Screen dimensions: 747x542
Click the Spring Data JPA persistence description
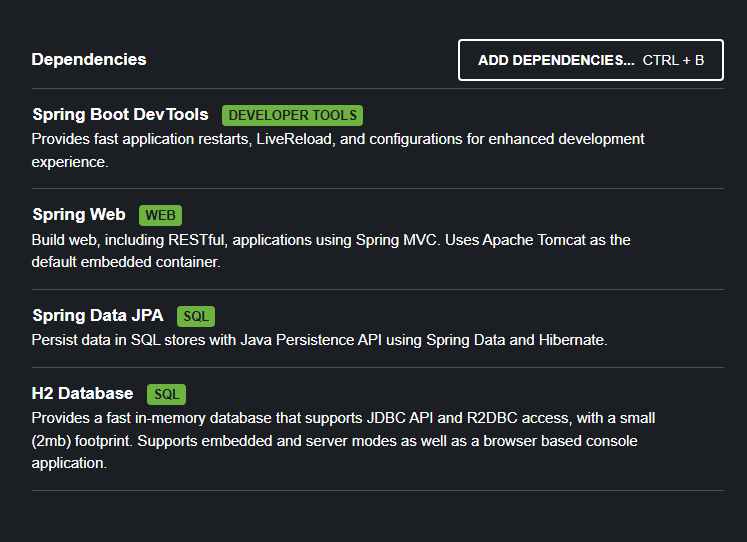coord(319,340)
